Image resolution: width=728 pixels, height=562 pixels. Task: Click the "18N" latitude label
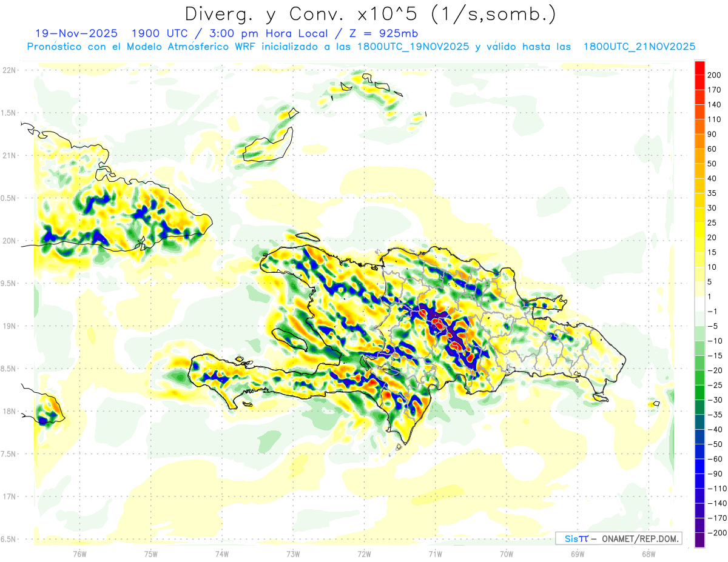pos(9,411)
